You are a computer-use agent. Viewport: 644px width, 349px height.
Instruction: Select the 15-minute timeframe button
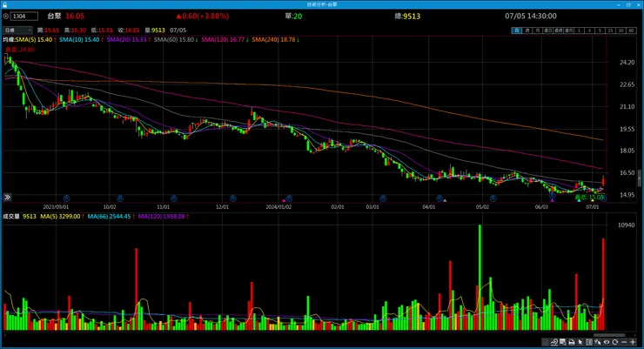click(x=610, y=30)
